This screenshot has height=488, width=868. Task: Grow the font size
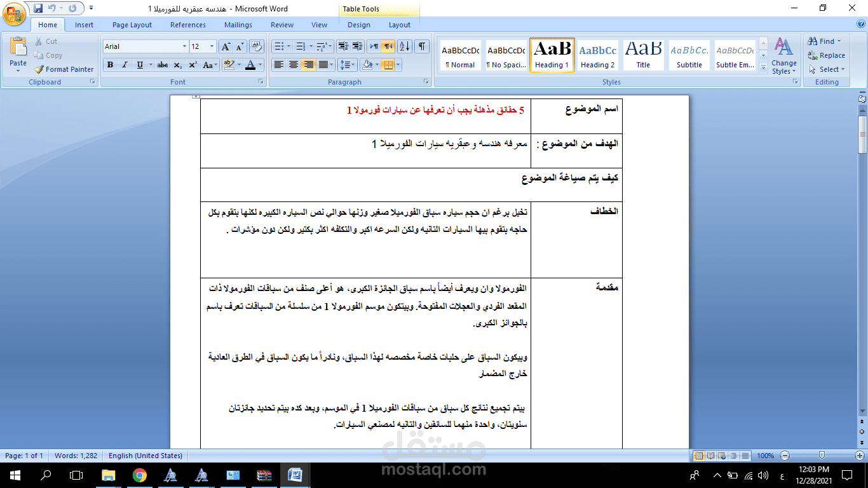[226, 46]
